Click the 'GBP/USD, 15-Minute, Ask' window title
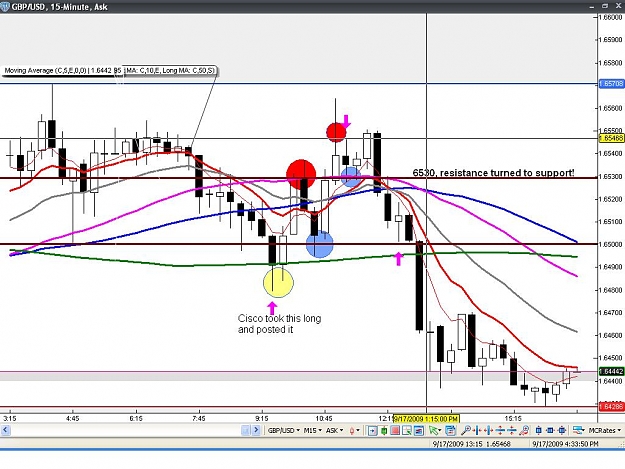The image size is (625, 469). click(x=59, y=7)
